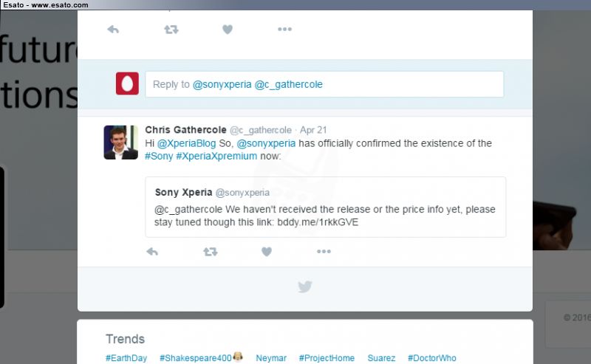Screen dimensions: 591x364
Task: Open the #XperiaXpremium hashtag
Action: coord(216,156)
